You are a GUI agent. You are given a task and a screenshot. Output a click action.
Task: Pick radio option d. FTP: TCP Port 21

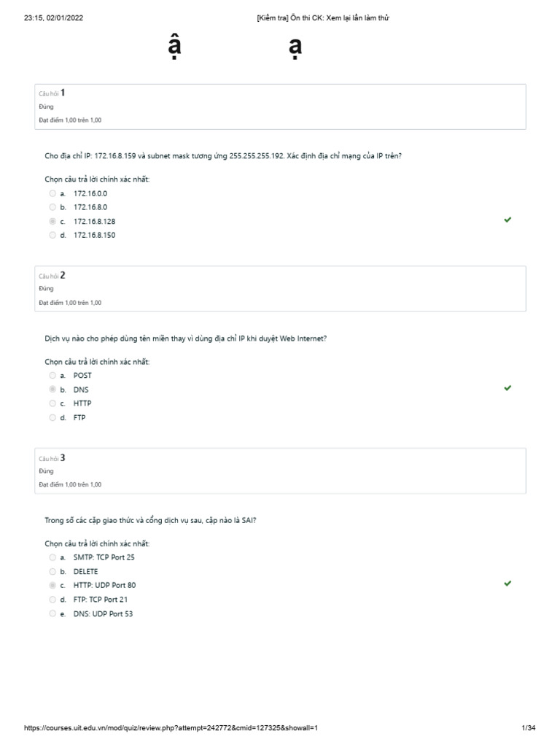(x=52, y=600)
